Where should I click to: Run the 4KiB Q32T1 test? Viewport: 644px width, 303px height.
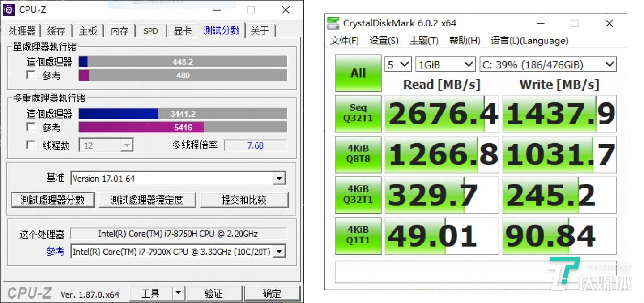click(358, 195)
